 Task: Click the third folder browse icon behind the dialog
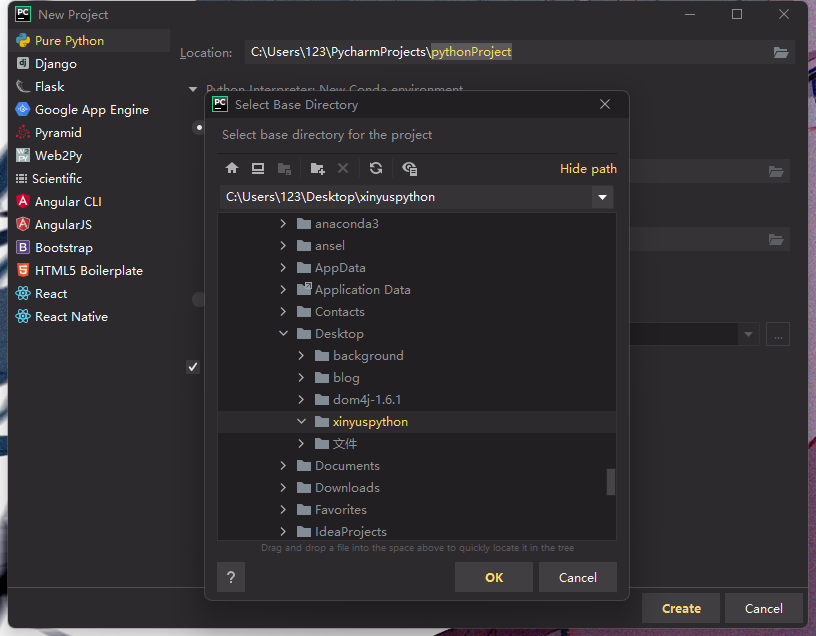point(776,239)
